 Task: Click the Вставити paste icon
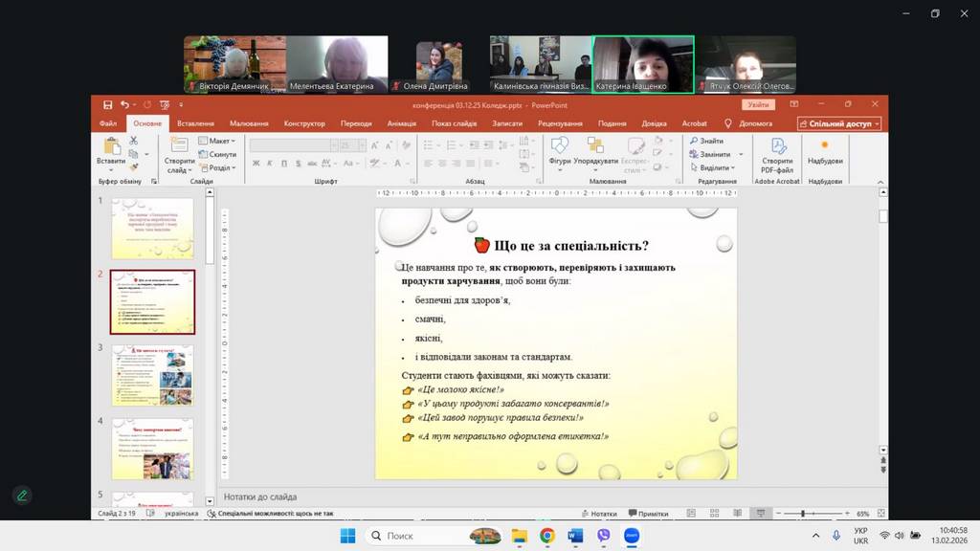pyautogui.click(x=111, y=148)
